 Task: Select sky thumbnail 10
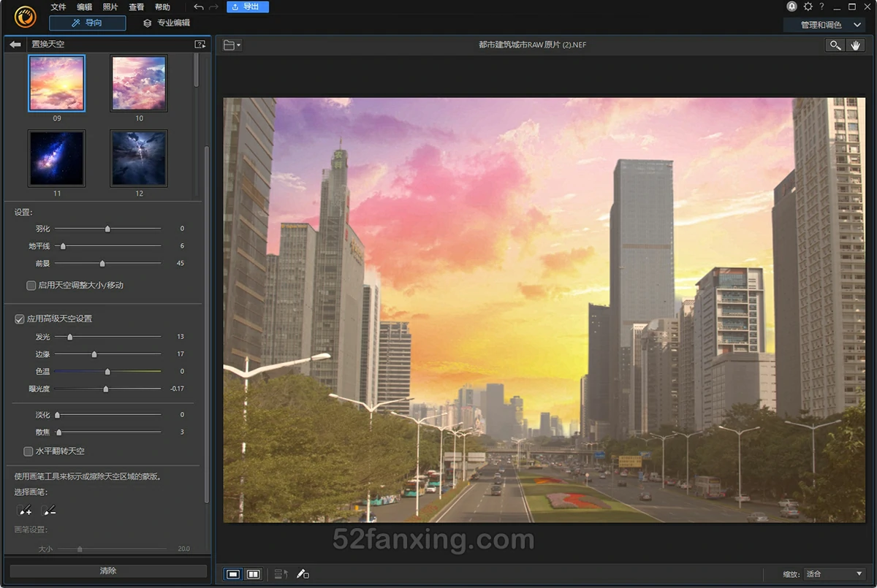click(x=139, y=83)
